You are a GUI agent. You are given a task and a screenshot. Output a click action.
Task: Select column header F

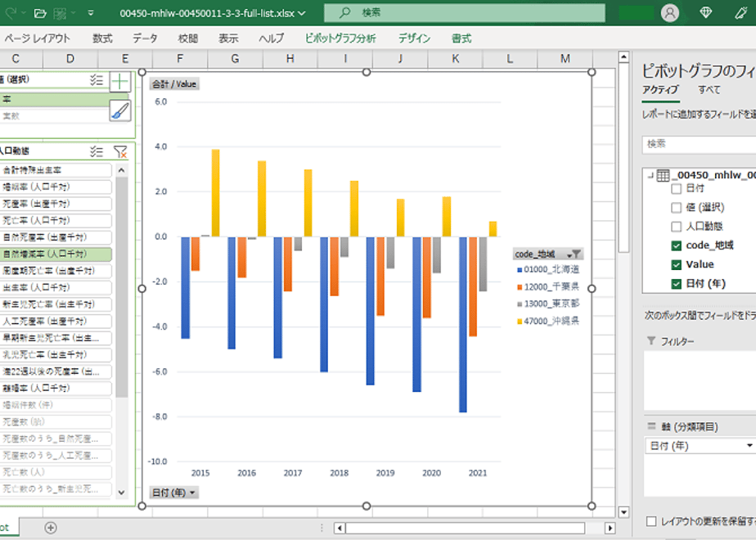180,59
